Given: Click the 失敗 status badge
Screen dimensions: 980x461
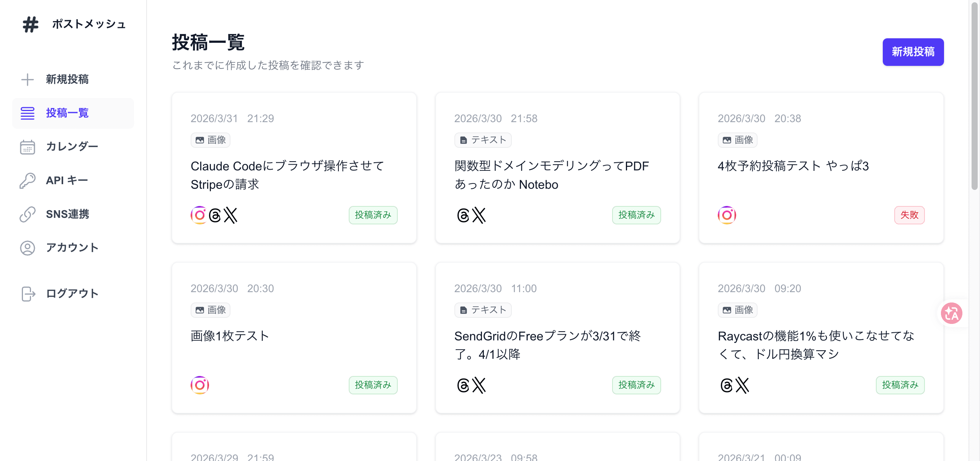Looking at the screenshot, I should (909, 215).
